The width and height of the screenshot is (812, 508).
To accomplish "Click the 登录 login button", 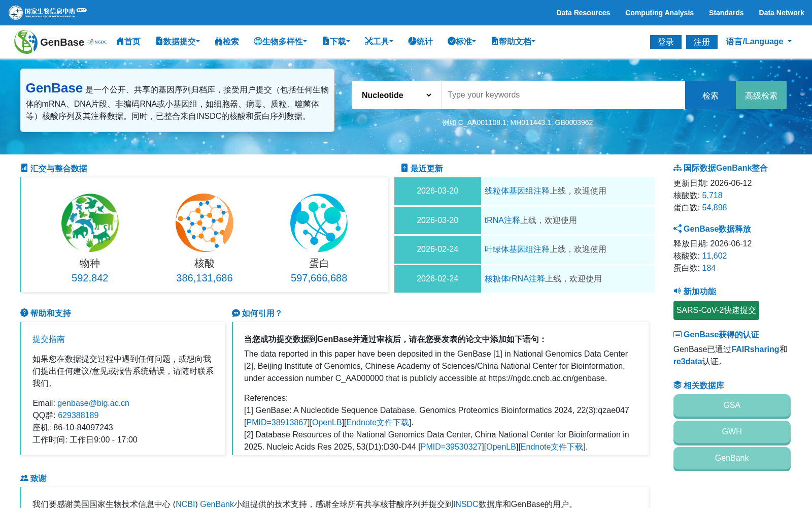I will point(666,42).
